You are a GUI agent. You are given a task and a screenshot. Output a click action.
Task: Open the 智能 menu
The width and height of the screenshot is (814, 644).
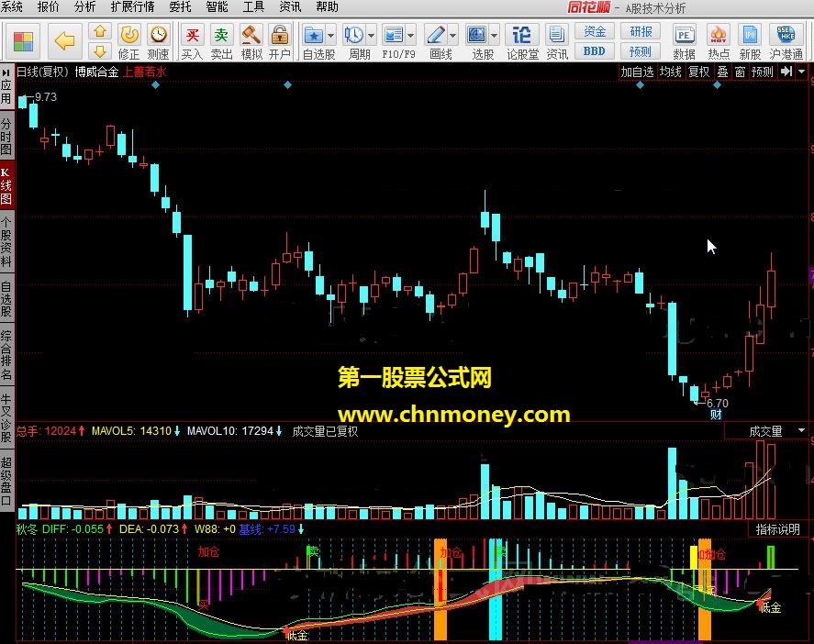point(217,6)
